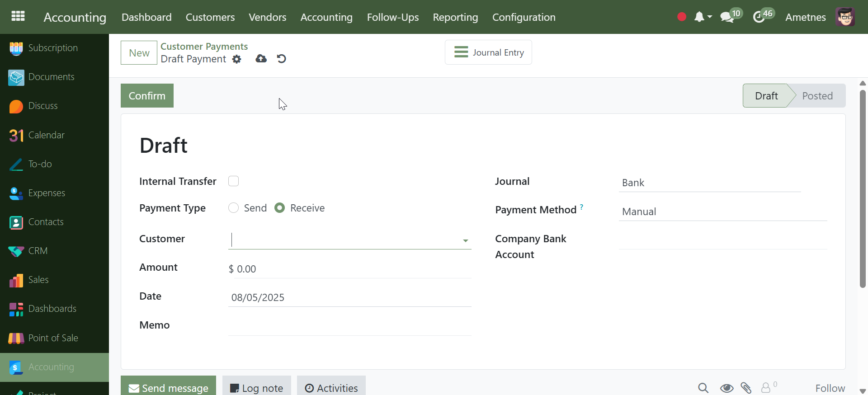Open the notification bell dropdown
The image size is (868, 395).
(702, 17)
